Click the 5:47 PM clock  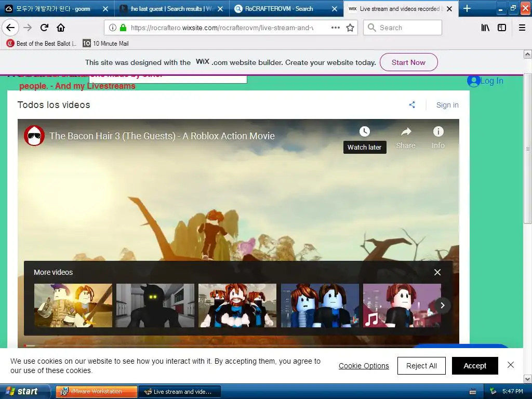click(513, 391)
